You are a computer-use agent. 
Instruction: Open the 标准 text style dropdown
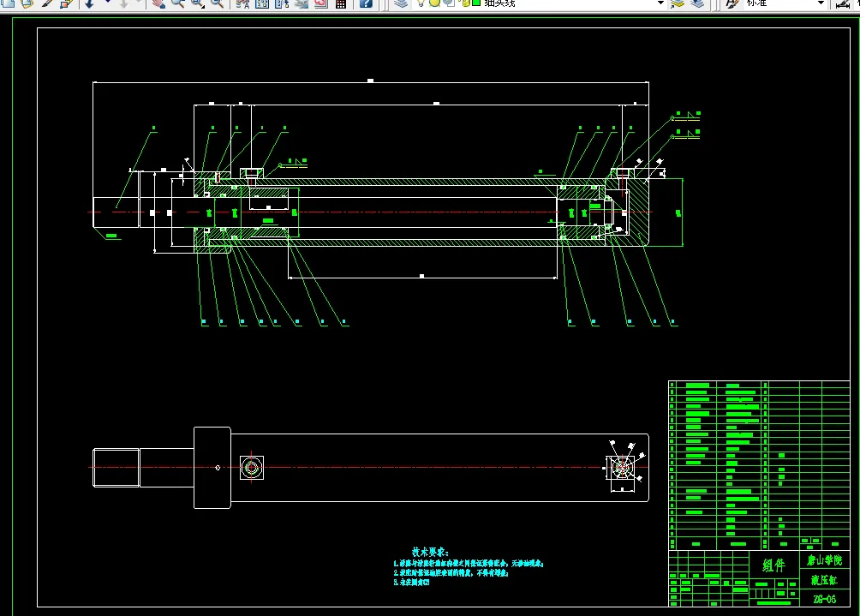(x=785, y=3)
